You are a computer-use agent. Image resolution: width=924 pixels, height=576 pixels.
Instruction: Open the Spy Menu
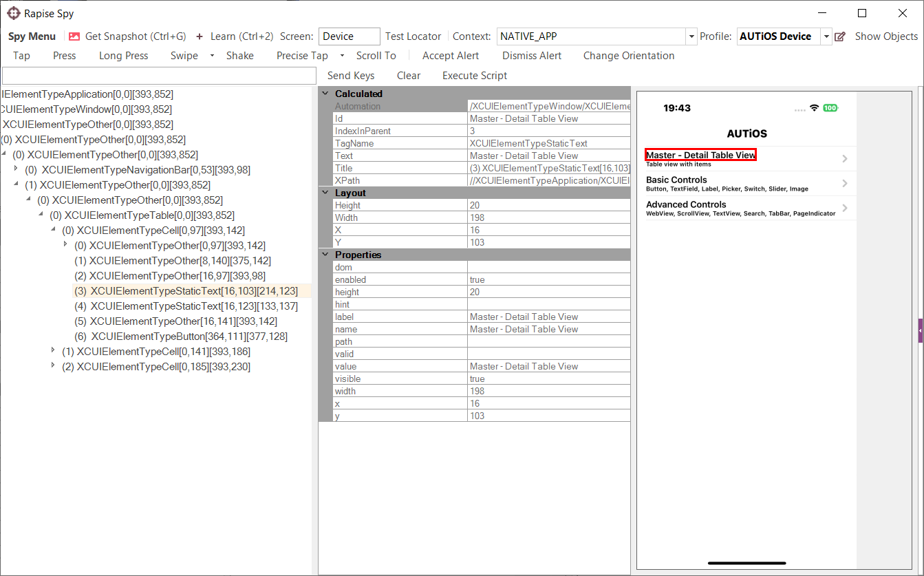(32, 36)
